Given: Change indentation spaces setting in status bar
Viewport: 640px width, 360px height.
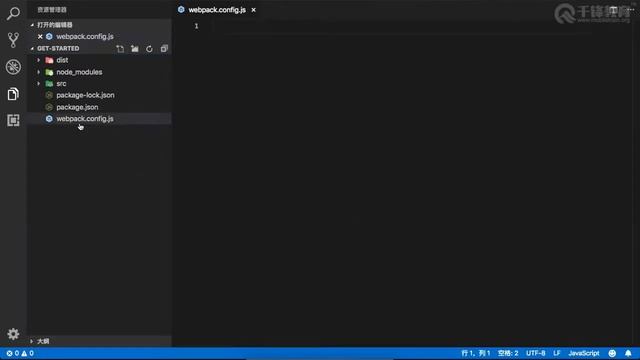Looking at the screenshot, I should coord(508,353).
